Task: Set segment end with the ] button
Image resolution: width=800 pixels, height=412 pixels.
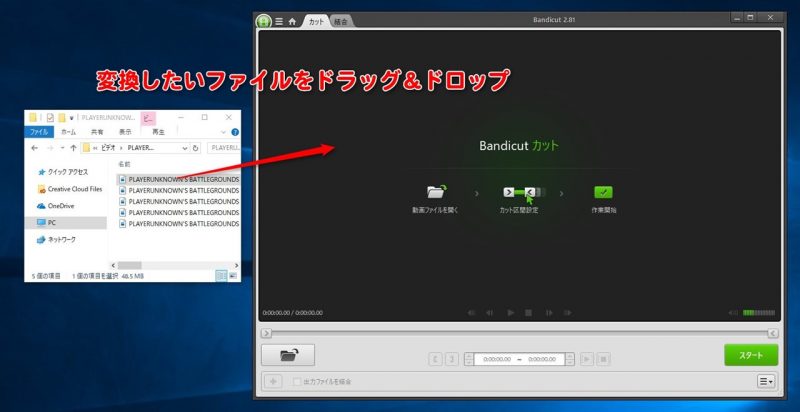Action: 452,359
